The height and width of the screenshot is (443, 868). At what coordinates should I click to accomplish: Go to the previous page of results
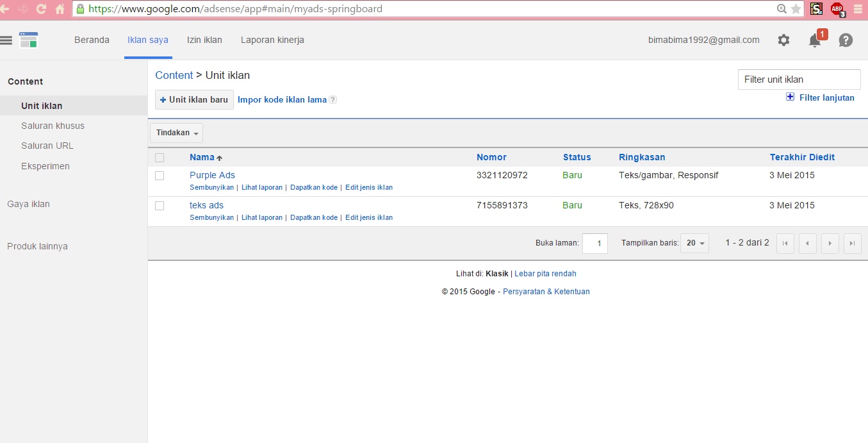tap(808, 244)
